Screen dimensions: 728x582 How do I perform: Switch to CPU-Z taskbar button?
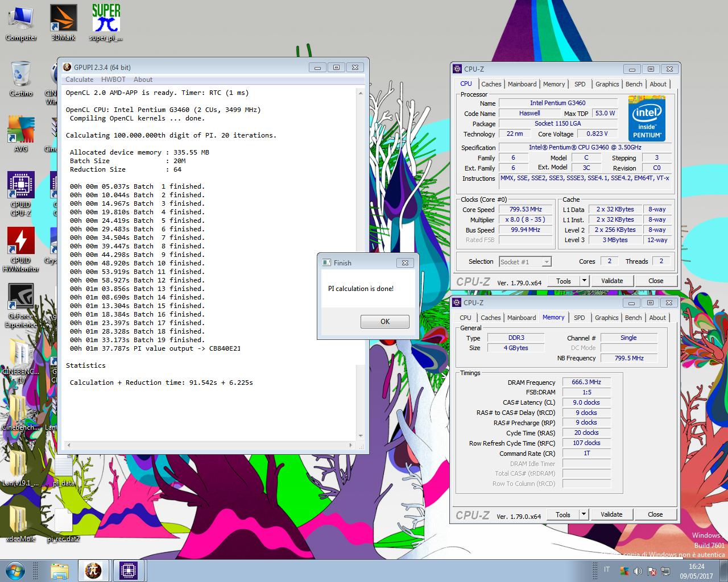[x=128, y=571]
